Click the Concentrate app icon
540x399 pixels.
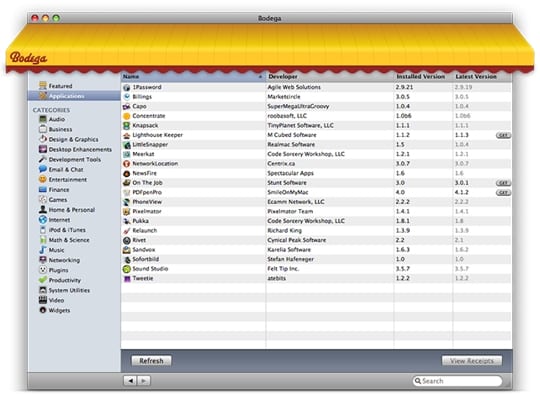pyautogui.click(x=127, y=116)
